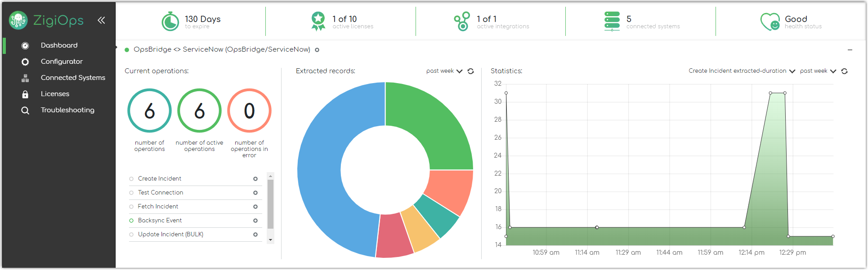The image size is (868, 270).
Task: Click the health status heart icon
Action: [770, 21]
